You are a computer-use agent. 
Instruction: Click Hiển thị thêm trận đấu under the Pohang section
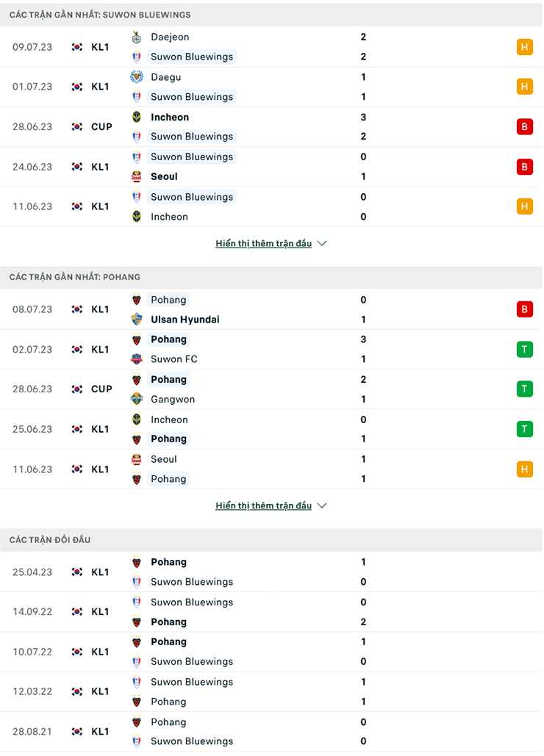pyautogui.click(x=263, y=505)
